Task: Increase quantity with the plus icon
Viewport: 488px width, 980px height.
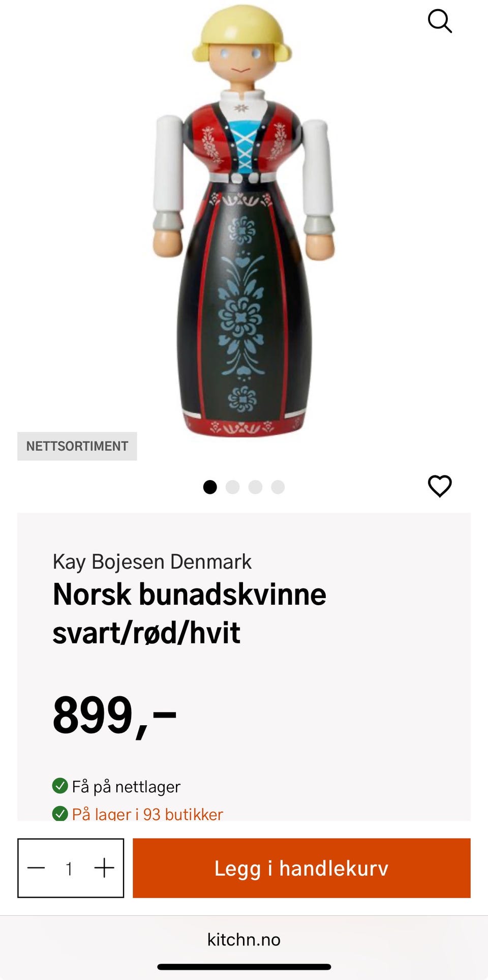Action: pos(104,868)
